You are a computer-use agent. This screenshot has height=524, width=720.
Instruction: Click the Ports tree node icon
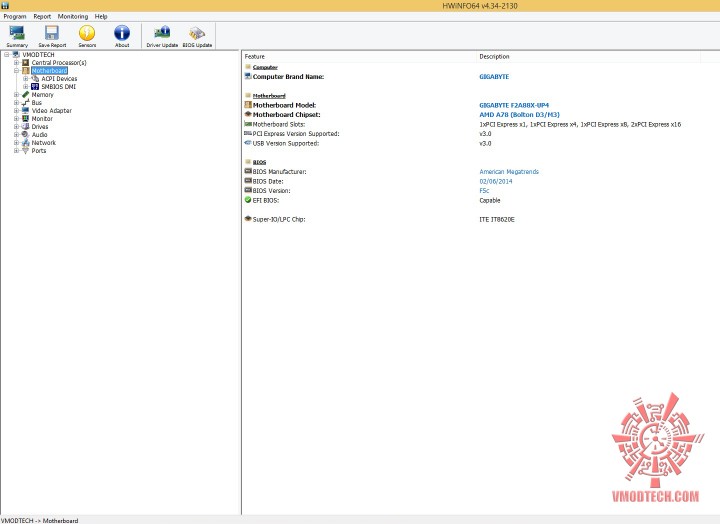pos(26,151)
